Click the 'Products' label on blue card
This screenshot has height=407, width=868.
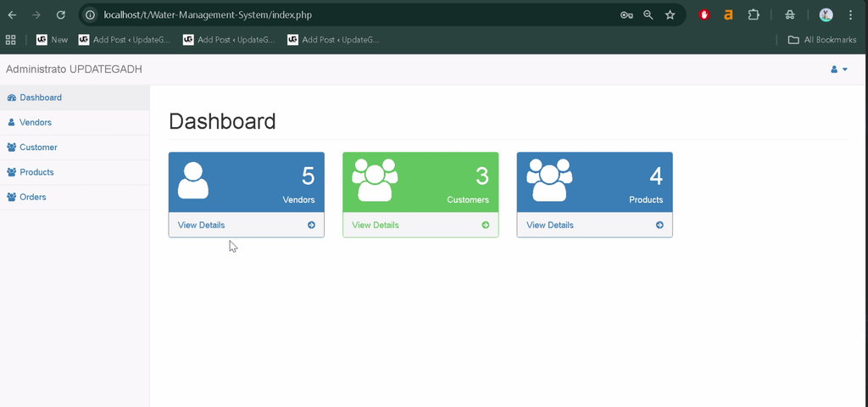pyautogui.click(x=646, y=200)
